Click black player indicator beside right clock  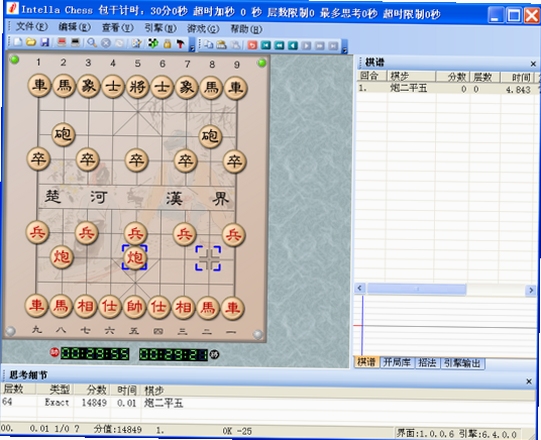click(x=214, y=354)
